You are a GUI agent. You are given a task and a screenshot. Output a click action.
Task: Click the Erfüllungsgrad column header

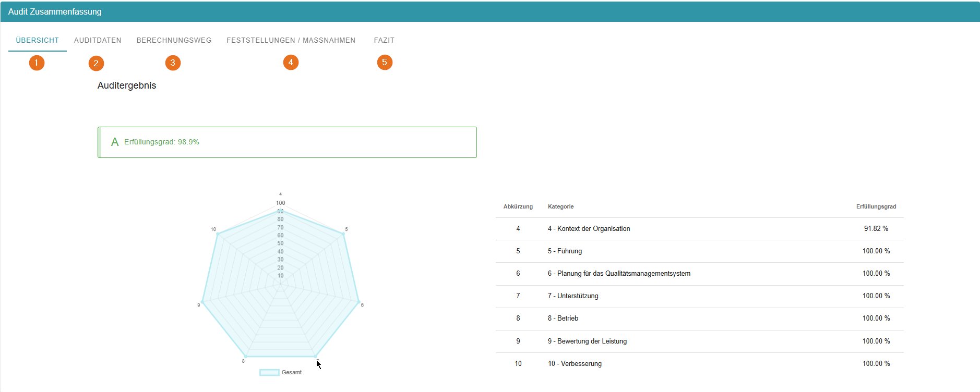point(876,206)
